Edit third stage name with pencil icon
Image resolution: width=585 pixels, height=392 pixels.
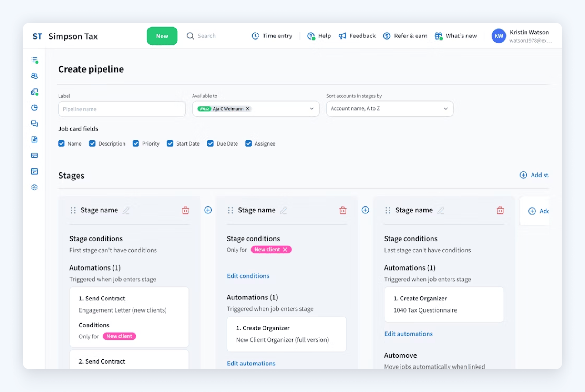click(x=441, y=211)
